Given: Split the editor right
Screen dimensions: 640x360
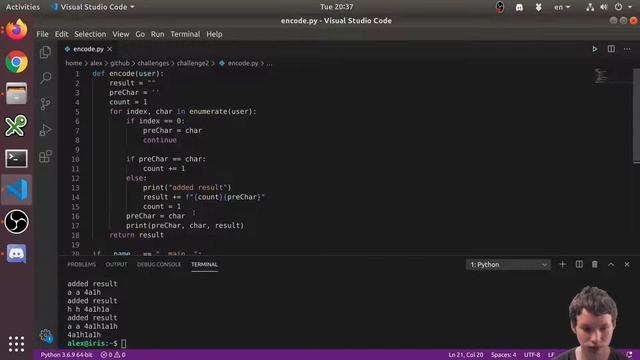Looking at the screenshot, I should 611,49.
